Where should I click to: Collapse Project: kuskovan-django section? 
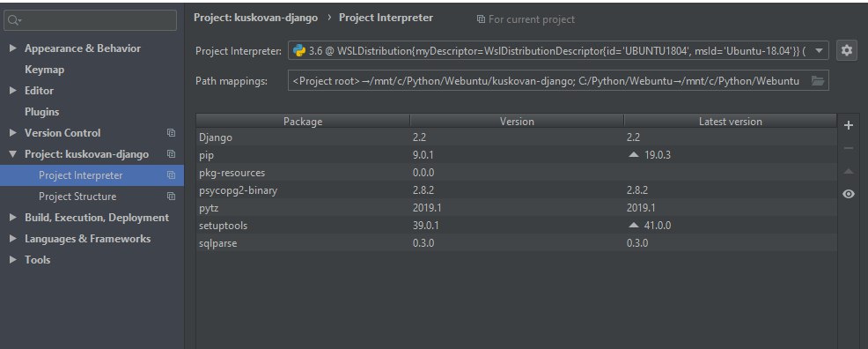(x=12, y=154)
